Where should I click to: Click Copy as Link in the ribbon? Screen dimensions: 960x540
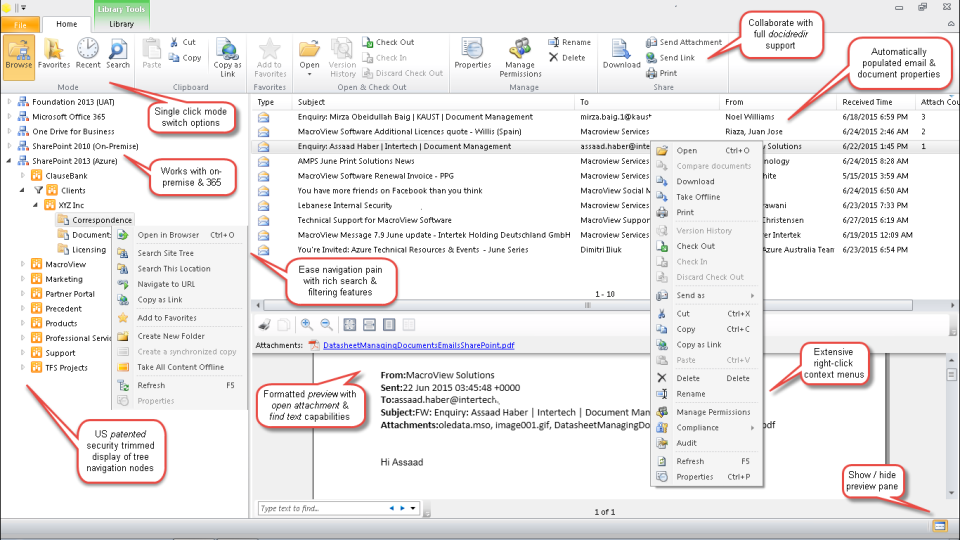[x=227, y=58]
